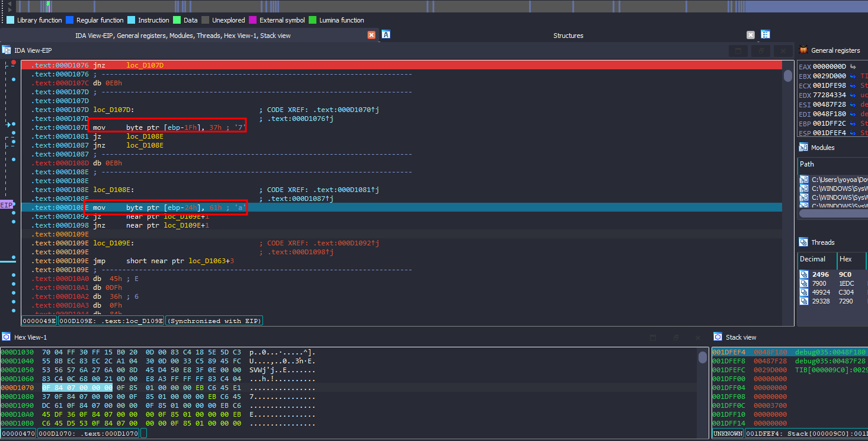Viewport: 868px width, 441px height.
Task: Switch to the Structures tab
Action: (568, 36)
